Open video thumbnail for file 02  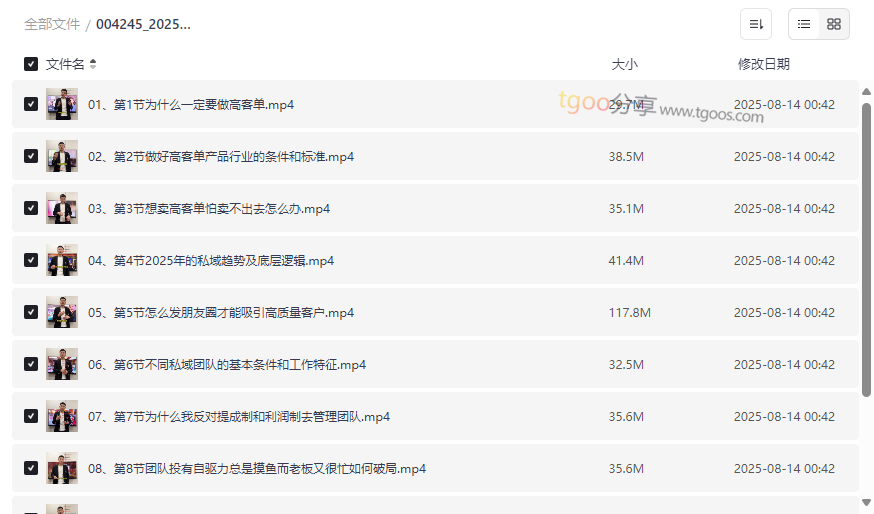(62, 156)
